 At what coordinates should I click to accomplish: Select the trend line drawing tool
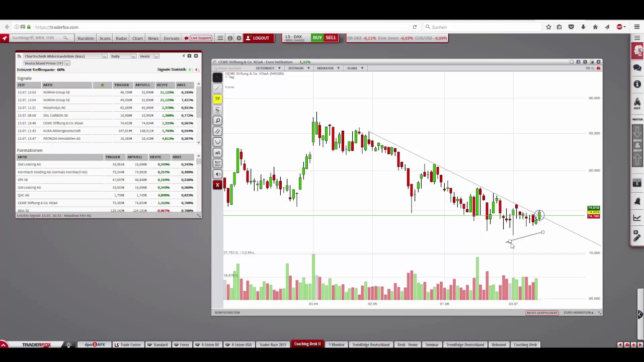pyautogui.click(x=217, y=88)
